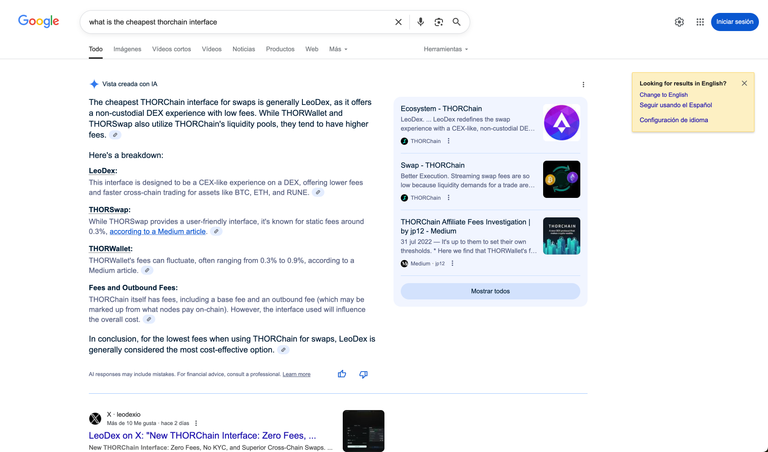The width and height of the screenshot is (768, 452).
Task: Select the Todo results tab
Action: [96, 49]
